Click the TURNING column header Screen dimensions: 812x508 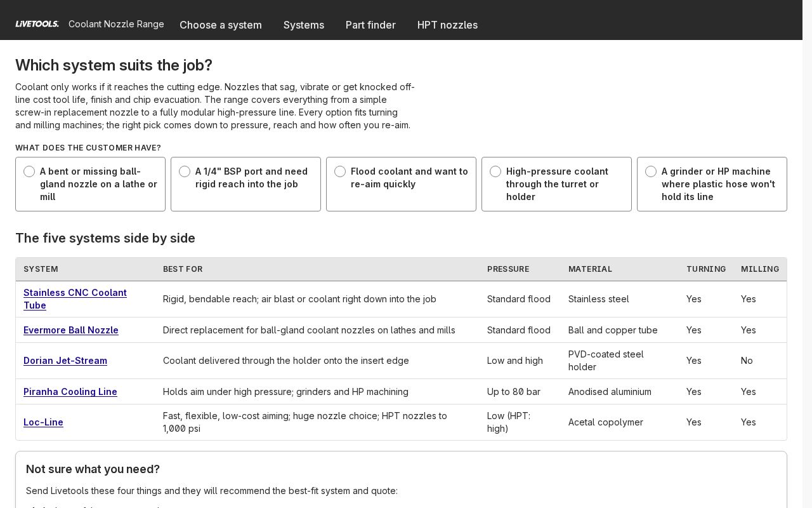click(706, 269)
